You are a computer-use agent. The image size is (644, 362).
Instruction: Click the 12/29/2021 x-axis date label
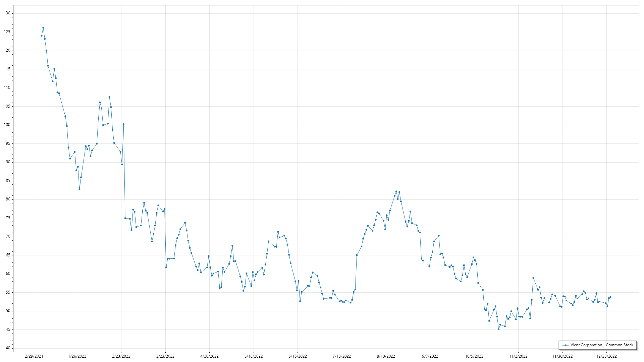[x=33, y=356]
